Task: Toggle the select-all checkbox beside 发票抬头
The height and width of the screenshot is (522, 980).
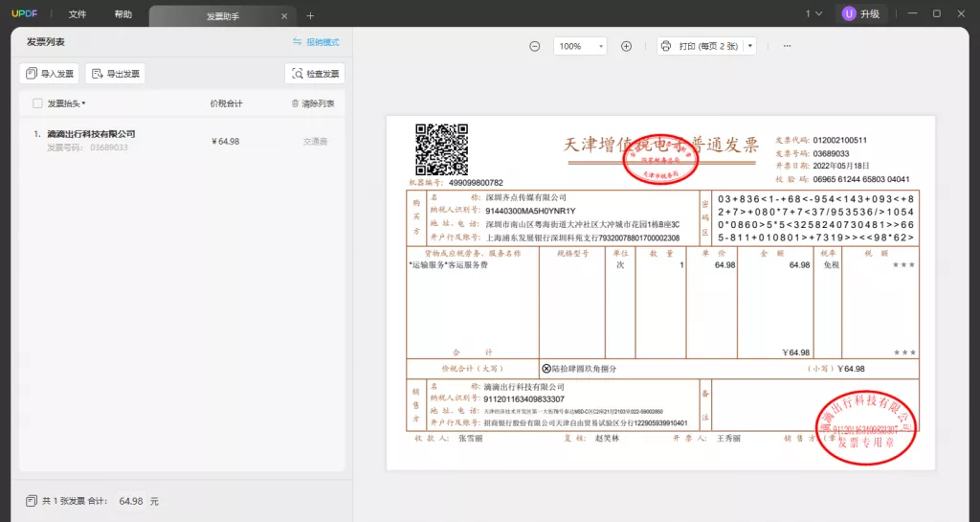Action: click(x=37, y=103)
